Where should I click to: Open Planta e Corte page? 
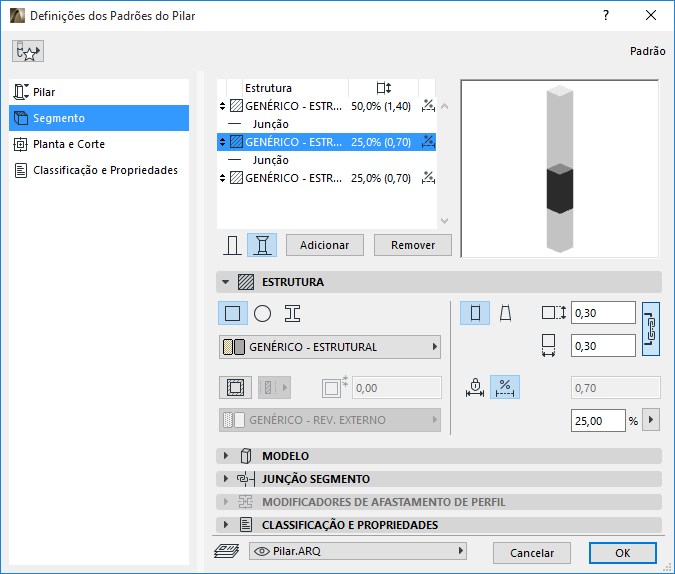99,144
